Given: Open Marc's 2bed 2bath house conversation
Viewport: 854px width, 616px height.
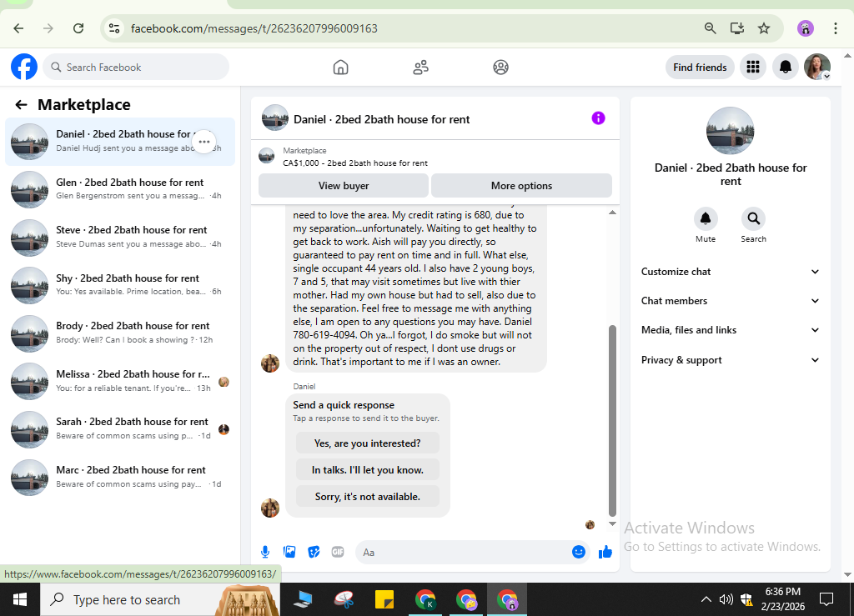Looking at the screenshot, I should [x=120, y=477].
